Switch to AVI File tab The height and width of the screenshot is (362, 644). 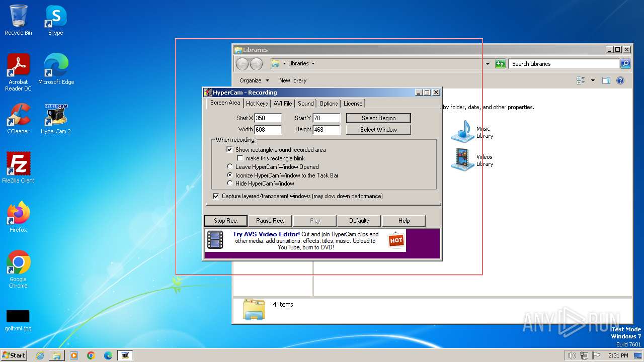[x=283, y=104]
